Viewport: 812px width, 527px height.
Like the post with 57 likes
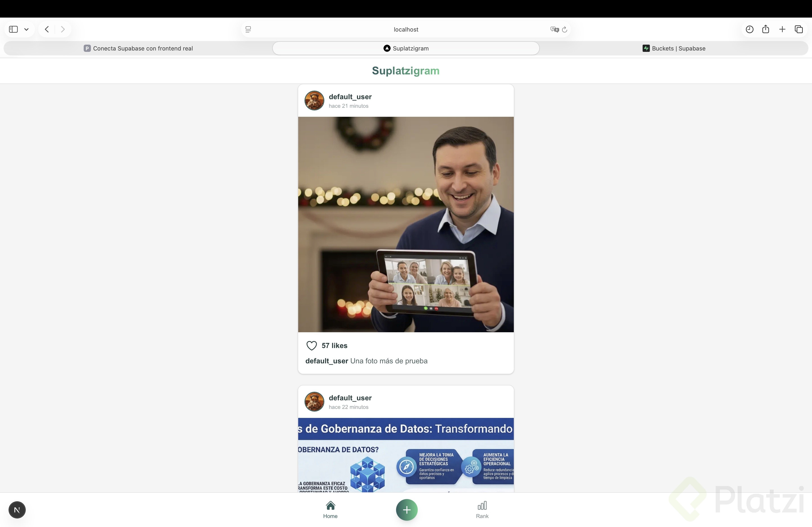(311, 345)
